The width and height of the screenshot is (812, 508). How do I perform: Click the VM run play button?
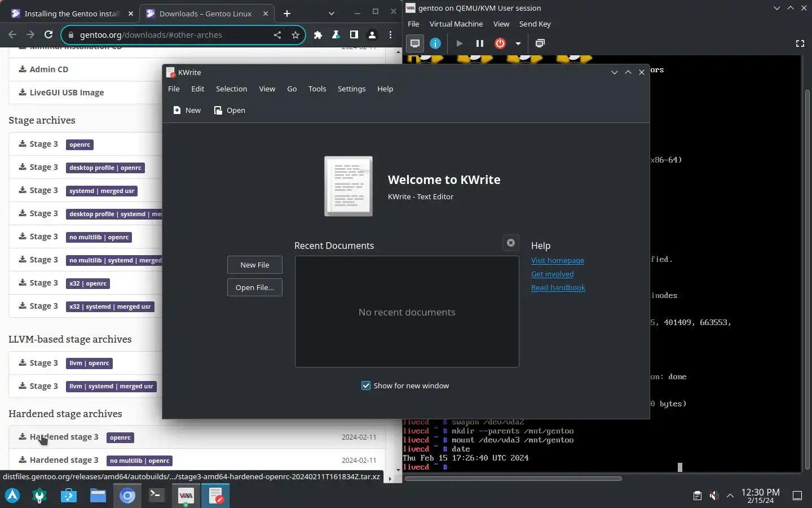click(460, 43)
